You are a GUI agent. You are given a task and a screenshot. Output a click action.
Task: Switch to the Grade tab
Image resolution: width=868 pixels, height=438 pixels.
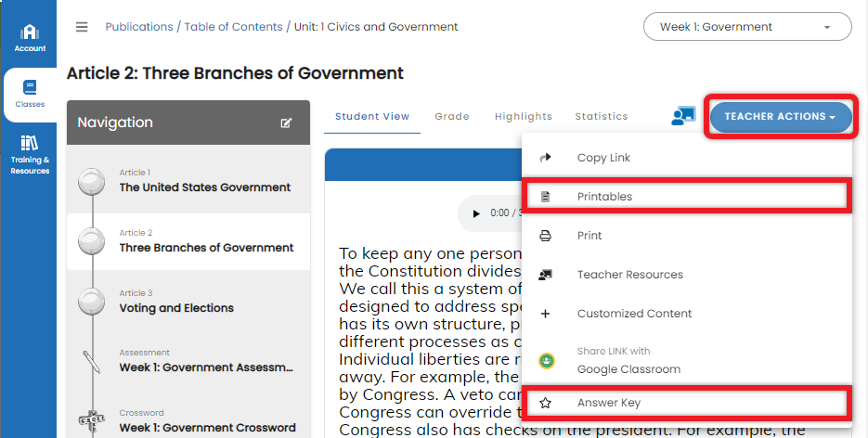(452, 117)
